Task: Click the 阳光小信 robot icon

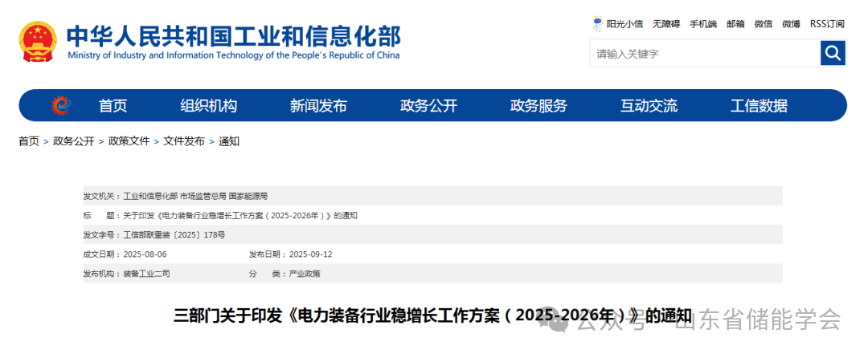Action: point(598,24)
